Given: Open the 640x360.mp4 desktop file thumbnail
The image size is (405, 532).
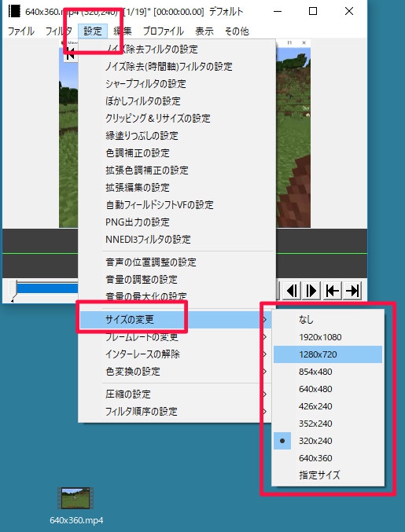Looking at the screenshot, I should tap(75, 498).
